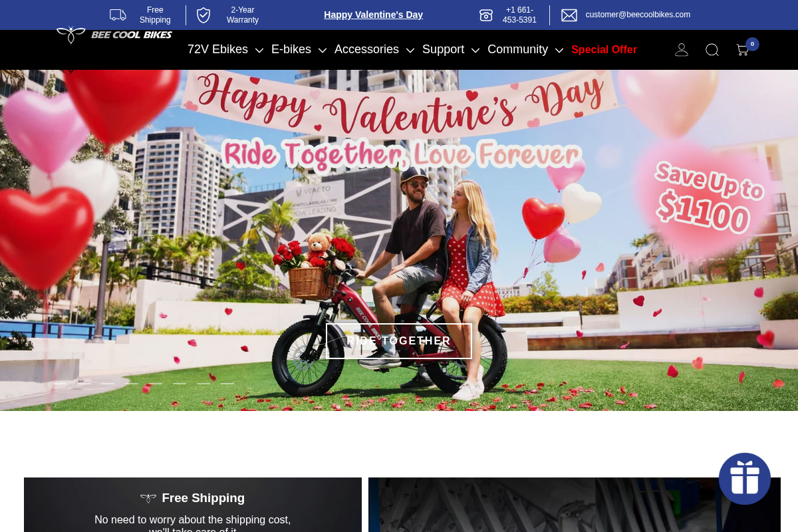
Task: Click the email address customer@beecoolbikes.com
Action: coord(638,14)
